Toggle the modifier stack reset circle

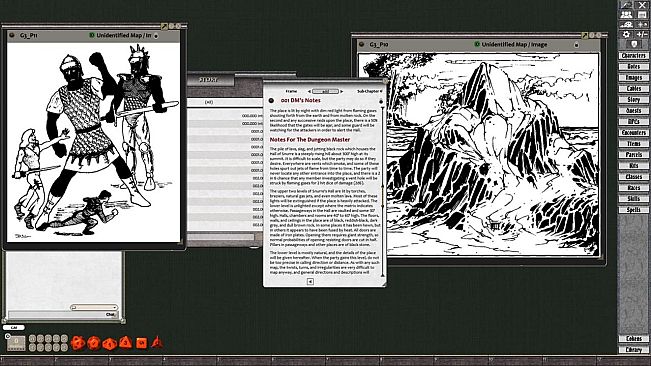7,336
